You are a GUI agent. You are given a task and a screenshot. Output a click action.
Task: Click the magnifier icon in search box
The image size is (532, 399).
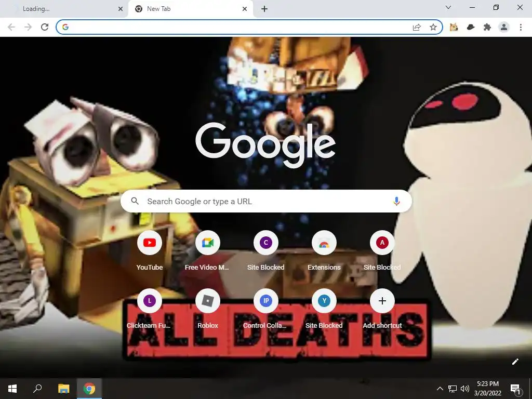135,201
